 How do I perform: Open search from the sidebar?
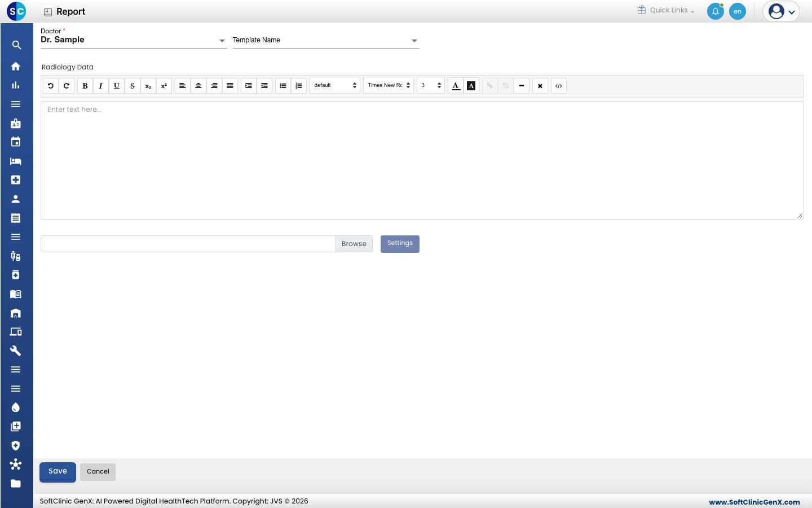click(x=16, y=45)
